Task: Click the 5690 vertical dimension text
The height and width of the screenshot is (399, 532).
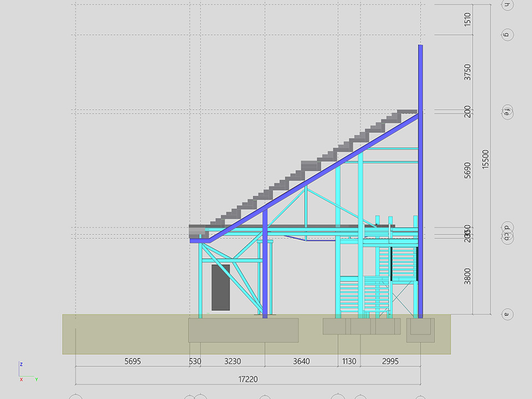Action: [x=468, y=170]
